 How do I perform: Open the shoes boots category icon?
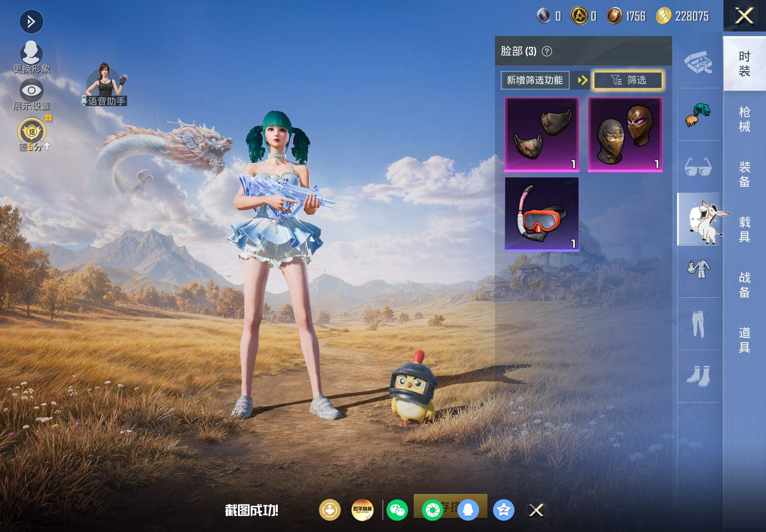[x=698, y=376]
